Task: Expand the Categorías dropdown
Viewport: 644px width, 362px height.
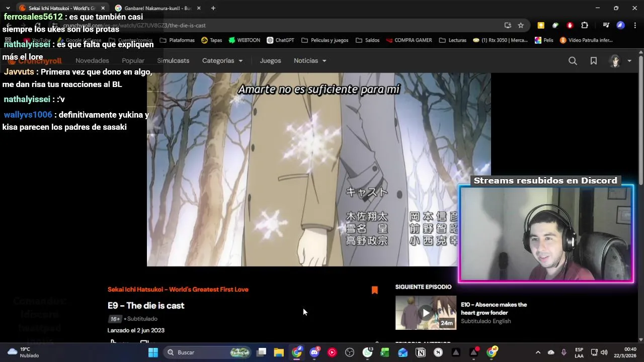Action: 222,60
